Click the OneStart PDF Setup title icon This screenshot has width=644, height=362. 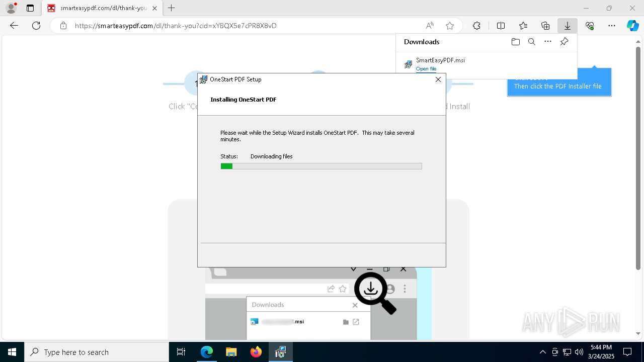(203, 79)
